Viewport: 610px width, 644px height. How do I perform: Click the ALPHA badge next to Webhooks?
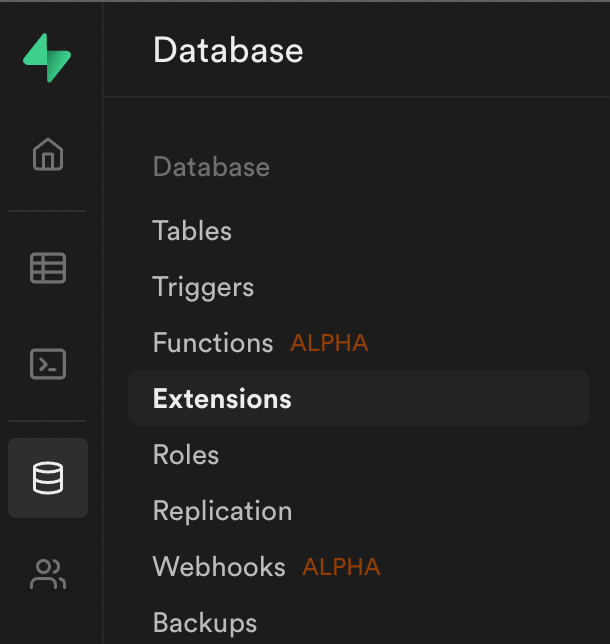click(341, 567)
